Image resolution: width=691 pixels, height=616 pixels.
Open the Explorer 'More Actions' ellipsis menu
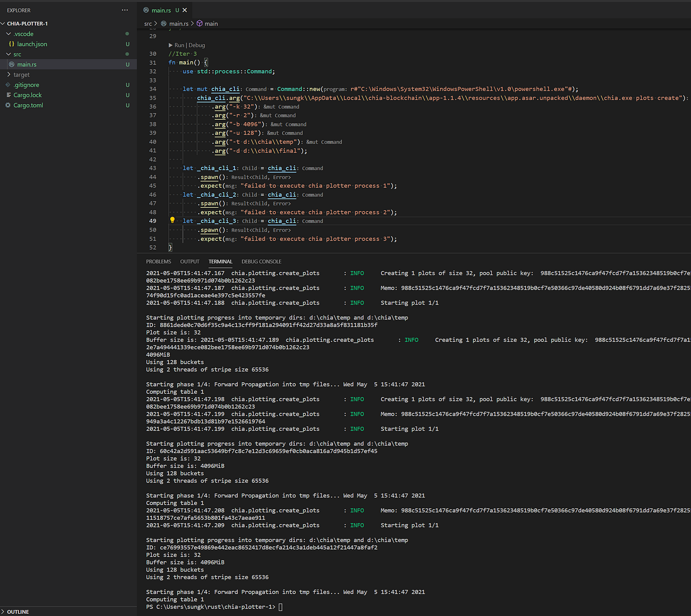[124, 10]
